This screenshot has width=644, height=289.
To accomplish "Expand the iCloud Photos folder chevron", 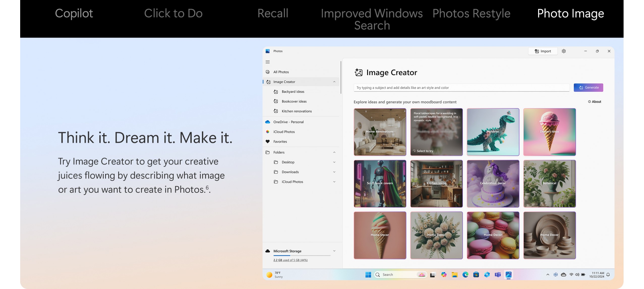I will (x=334, y=182).
